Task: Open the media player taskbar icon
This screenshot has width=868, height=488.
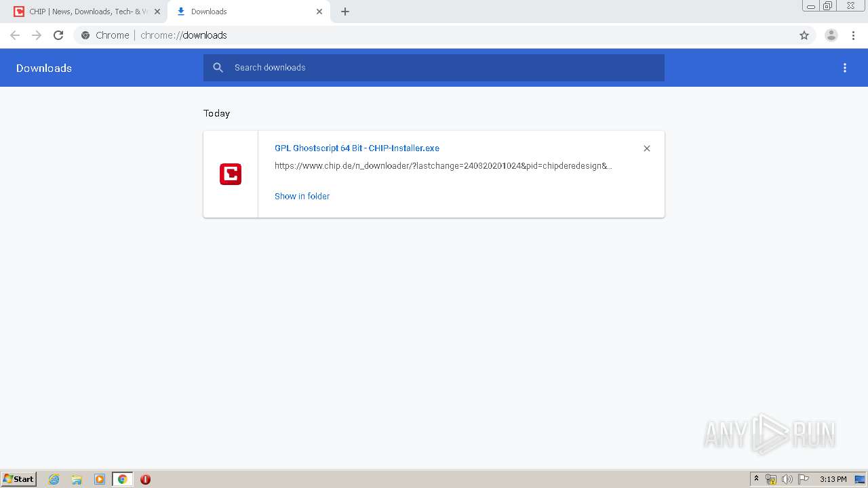Action: coord(100,479)
